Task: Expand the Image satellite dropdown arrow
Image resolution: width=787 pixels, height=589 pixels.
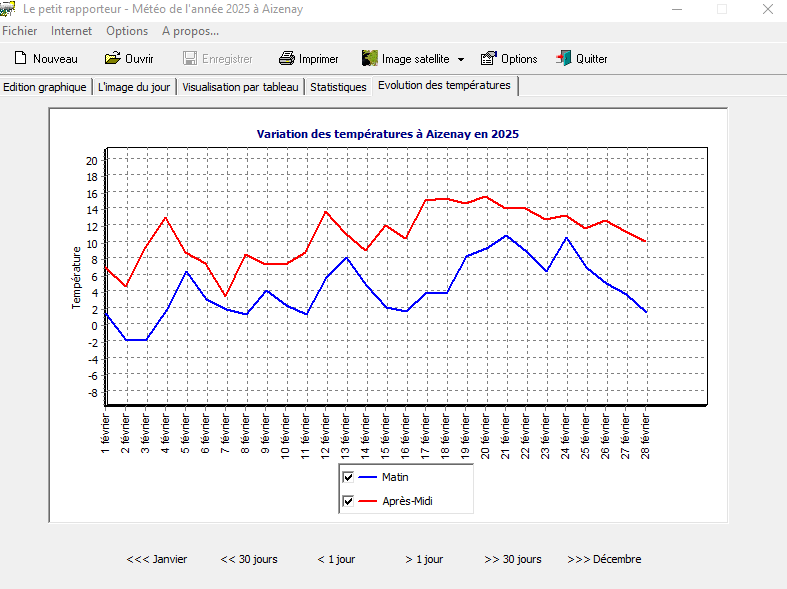Action: coord(461,60)
